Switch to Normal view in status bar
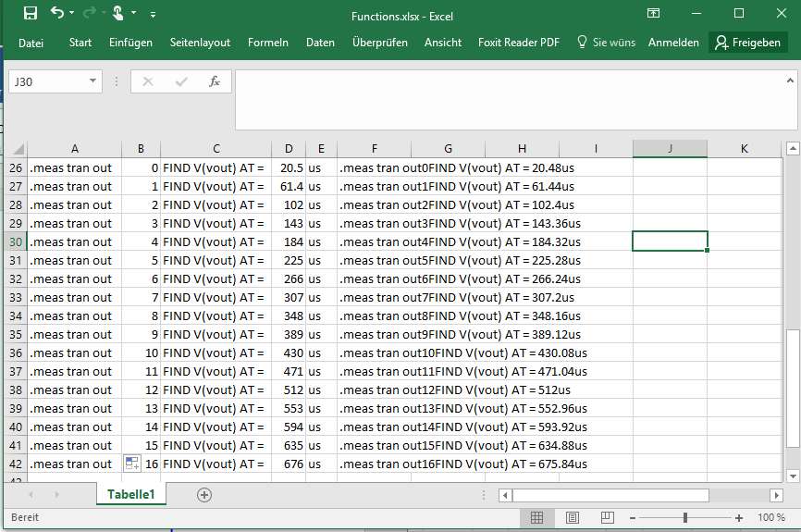The image size is (801, 532). pyautogui.click(x=536, y=517)
